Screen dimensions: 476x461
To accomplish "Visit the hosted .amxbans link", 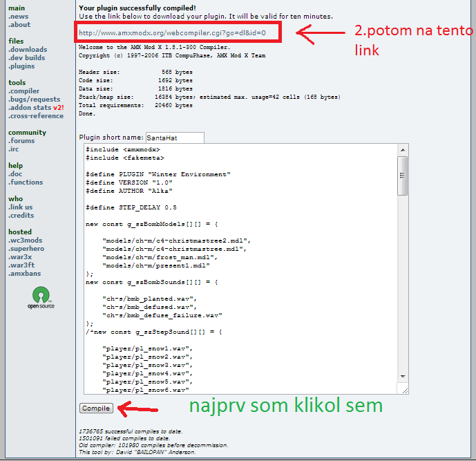I will pyautogui.click(x=24, y=274).
